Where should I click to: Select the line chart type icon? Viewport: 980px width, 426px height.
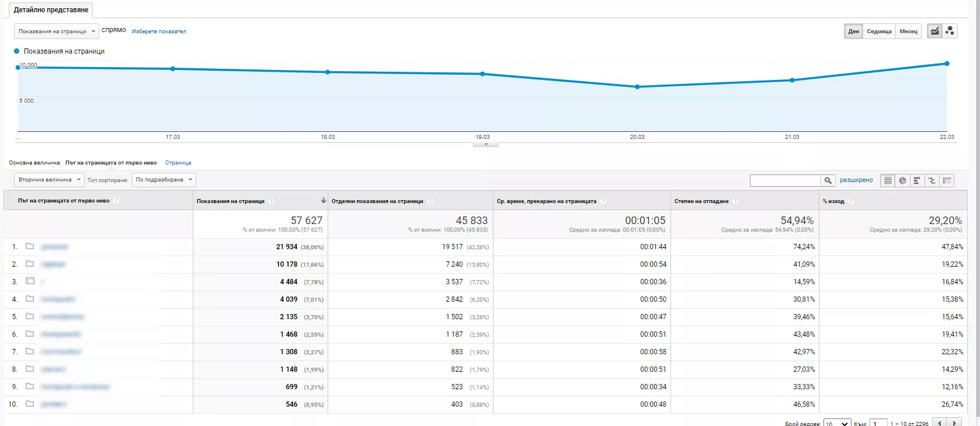(x=934, y=31)
